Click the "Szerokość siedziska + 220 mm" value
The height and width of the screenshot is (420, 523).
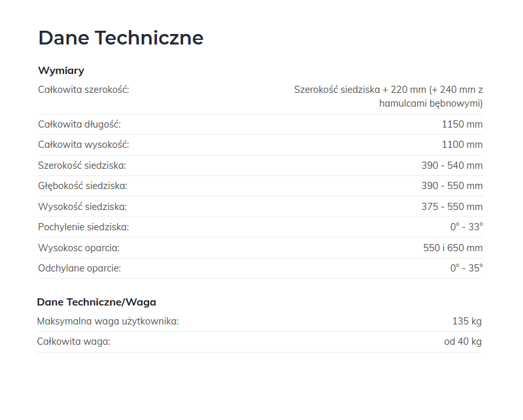point(388,96)
